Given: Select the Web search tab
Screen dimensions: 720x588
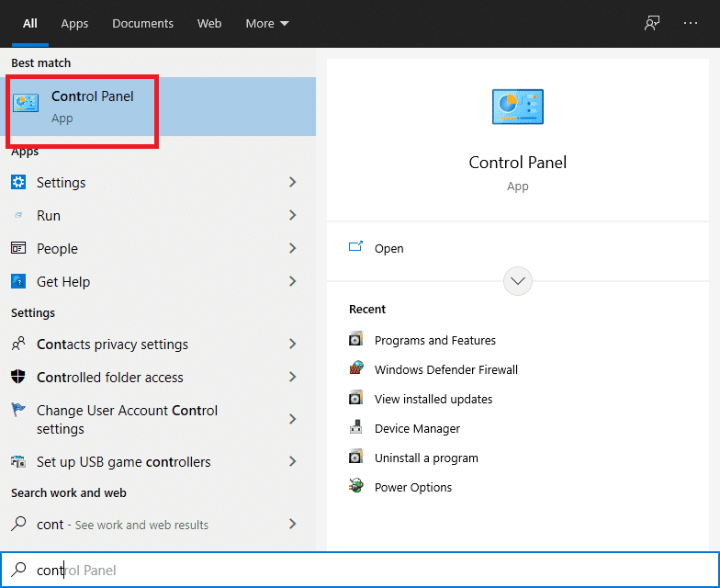Looking at the screenshot, I should pyautogui.click(x=209, y=24).
